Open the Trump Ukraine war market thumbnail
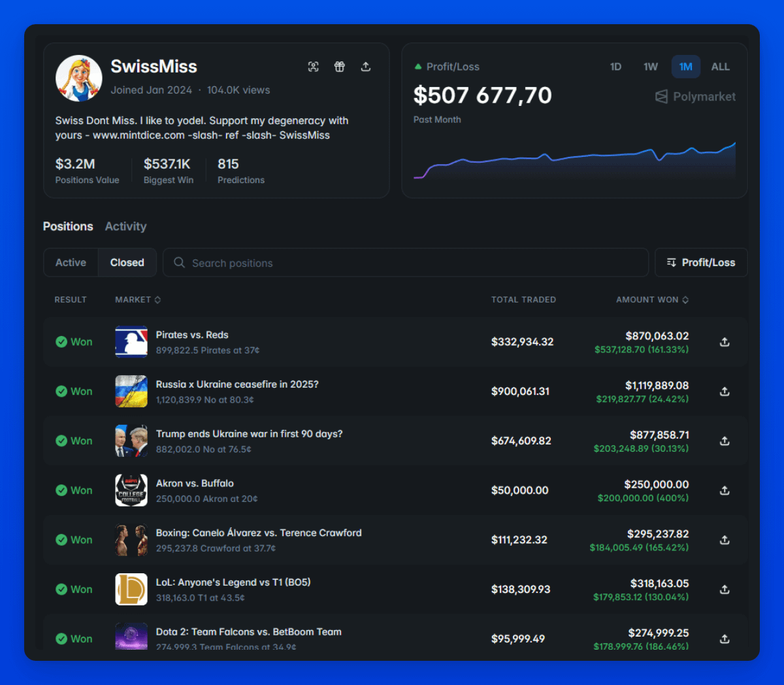Screen dimensions: 784x685 point(131,441)
